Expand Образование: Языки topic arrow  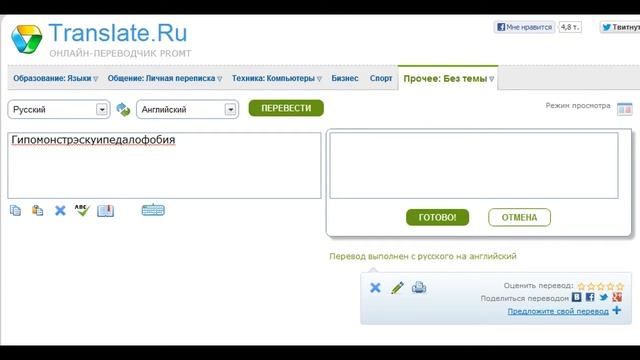click(x=96, y=79)
